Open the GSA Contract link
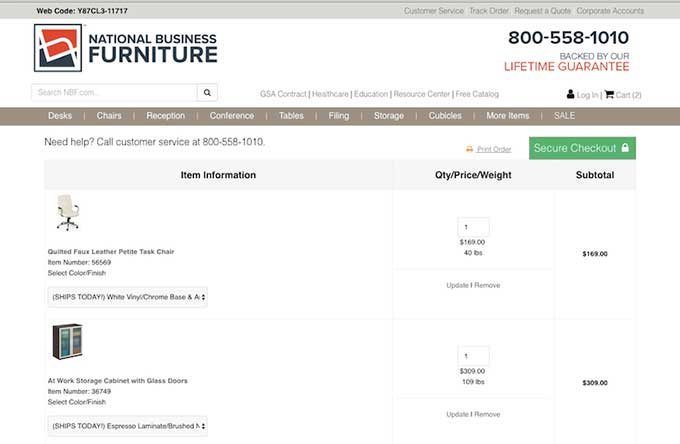Screen dimensions: 680x444 [x=283, y=94]
